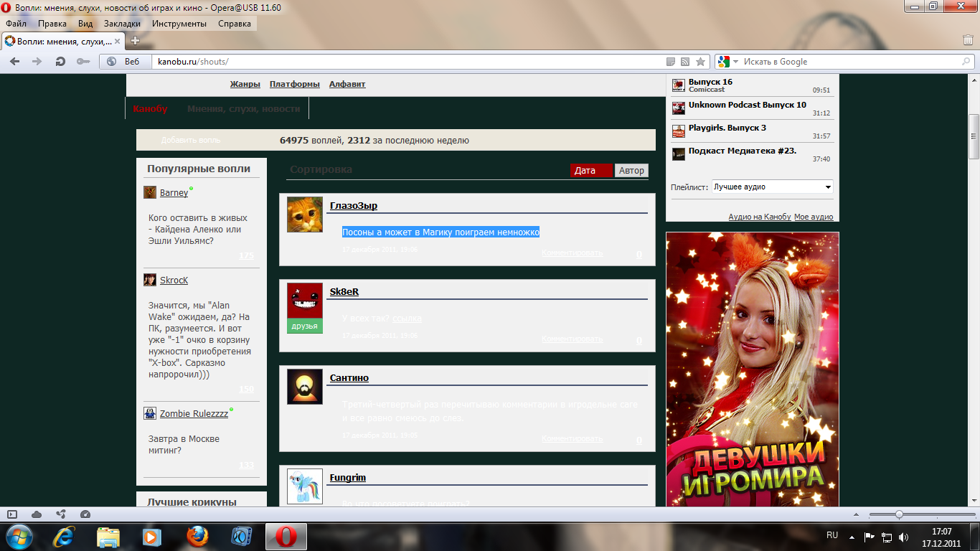Image resolution: width=980 pixels, height=551 pixels.
Task: Open the SkrocK user link
Action: coord(174,281)
